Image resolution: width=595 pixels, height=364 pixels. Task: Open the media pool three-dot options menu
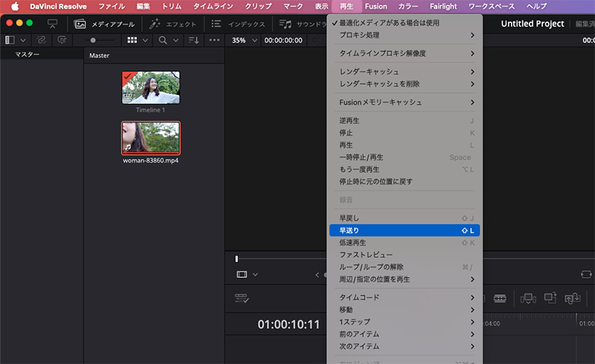tap(214, 40)
